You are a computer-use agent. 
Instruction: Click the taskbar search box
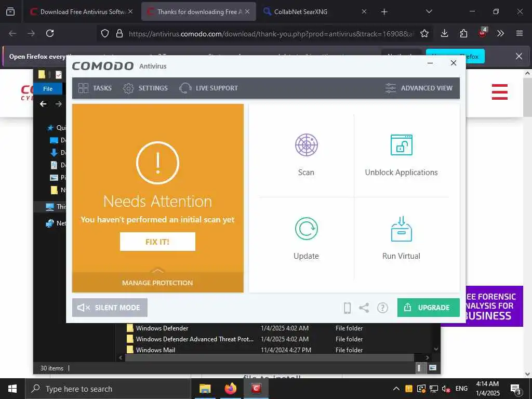pos(108,389)
